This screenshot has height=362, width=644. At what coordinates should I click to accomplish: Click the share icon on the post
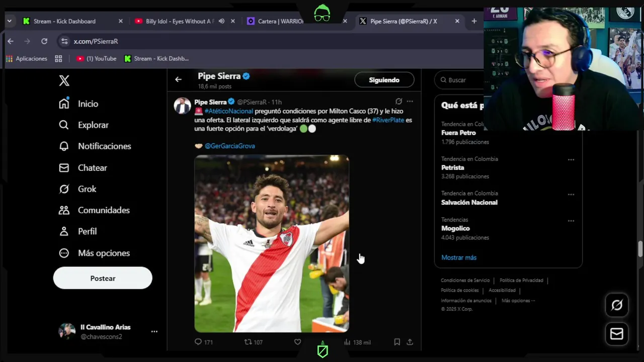pyautogui.click(x=410, y=342)
